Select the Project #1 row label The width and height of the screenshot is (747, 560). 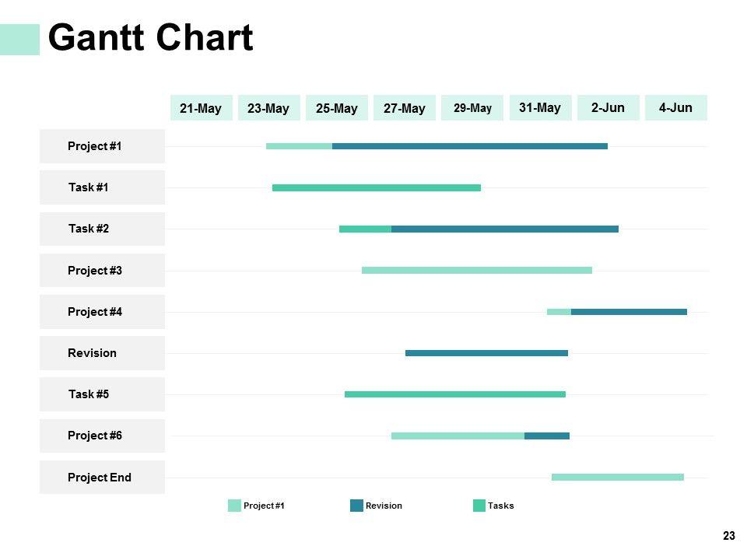tap(102, 146)
